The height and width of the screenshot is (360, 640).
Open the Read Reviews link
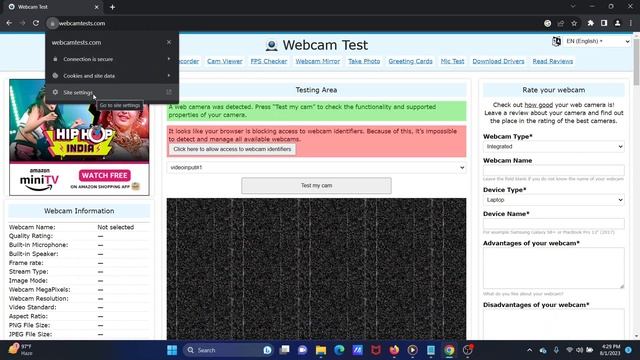(x=553, y=61)
